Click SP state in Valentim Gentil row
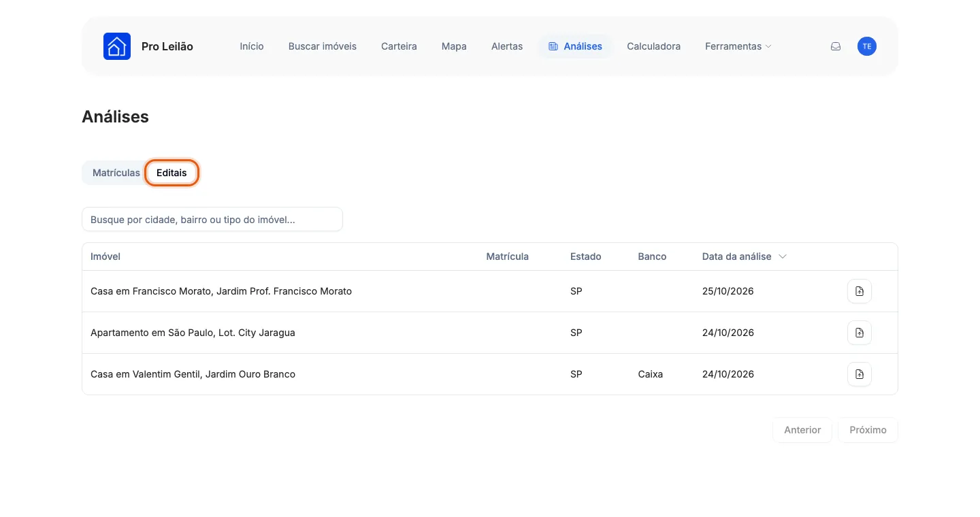The width and height of the screenshot is (980, 517). 576,374
